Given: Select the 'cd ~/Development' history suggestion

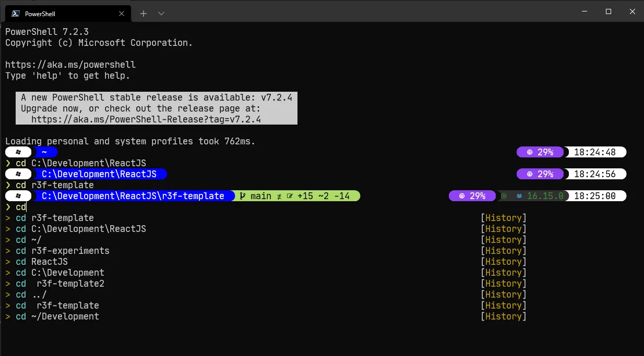Looking at the screenshot, I should coord(65,316).
